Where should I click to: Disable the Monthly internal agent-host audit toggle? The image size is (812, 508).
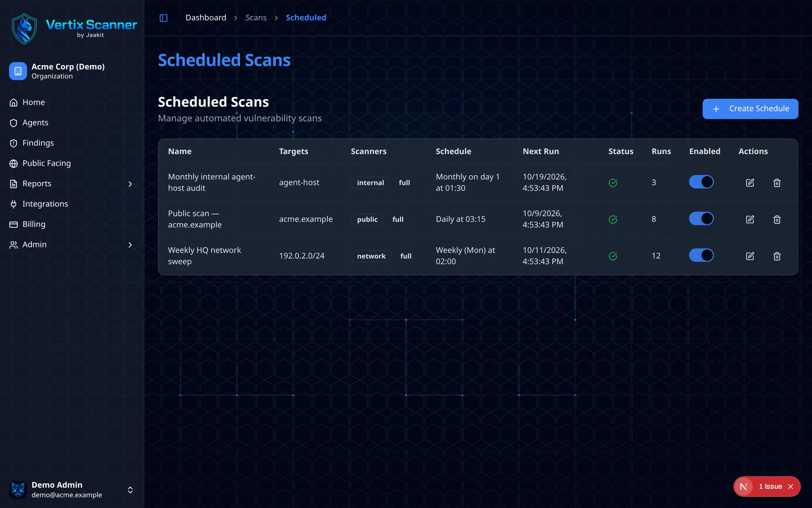tap(701, 182)
